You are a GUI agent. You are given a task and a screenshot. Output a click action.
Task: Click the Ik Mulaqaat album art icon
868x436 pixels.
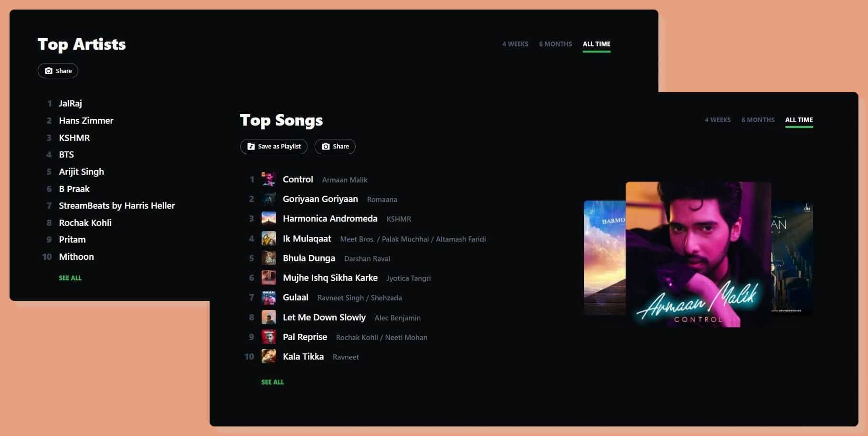[269, 238]
